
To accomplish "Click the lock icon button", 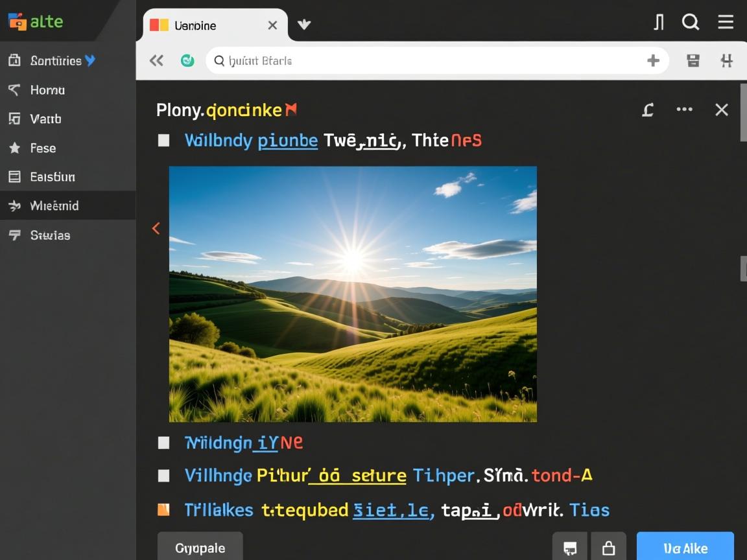I will pyautogui.click(x=608, y=548).
